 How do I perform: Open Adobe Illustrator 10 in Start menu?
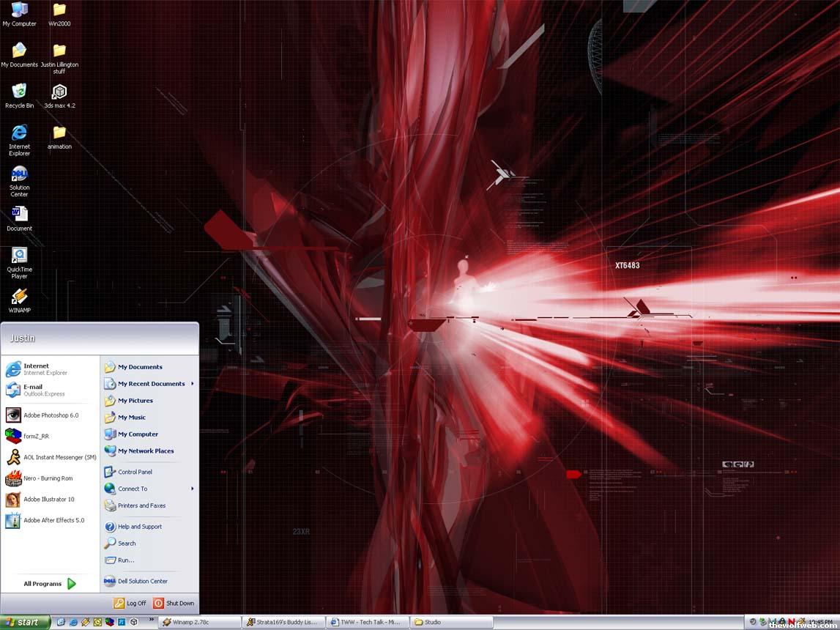pyautogui.click(x=48, y=500)
